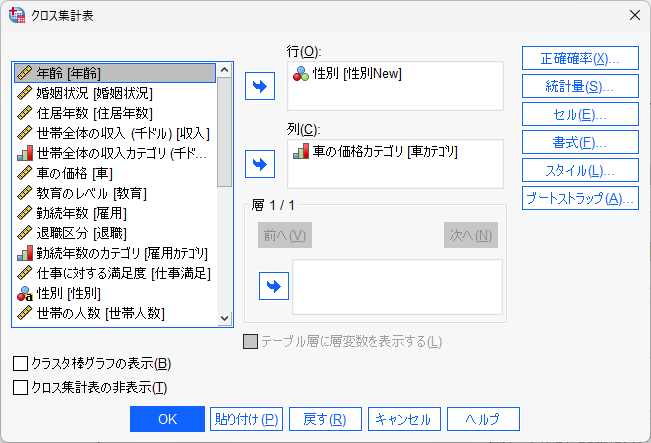Click the arrow button to move variable into 層
Screen dimensions: 651x443
272,287
